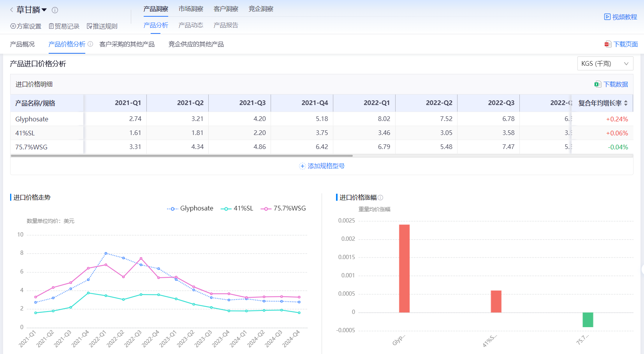Click the PDF icon beside 下载页面
The width and height of the screenshot is (644, 354).
608,44
